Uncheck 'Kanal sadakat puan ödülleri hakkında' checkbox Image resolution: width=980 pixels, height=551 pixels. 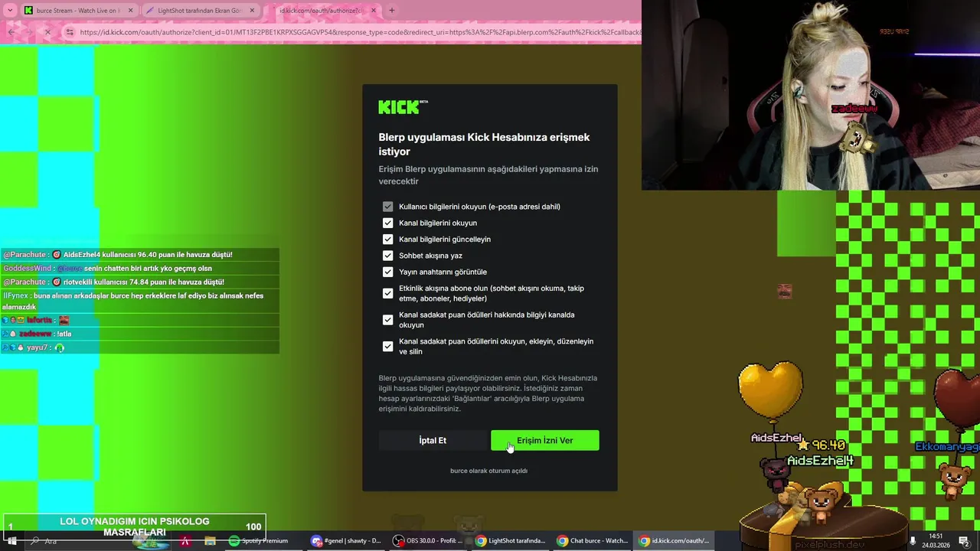pos(387,320)
